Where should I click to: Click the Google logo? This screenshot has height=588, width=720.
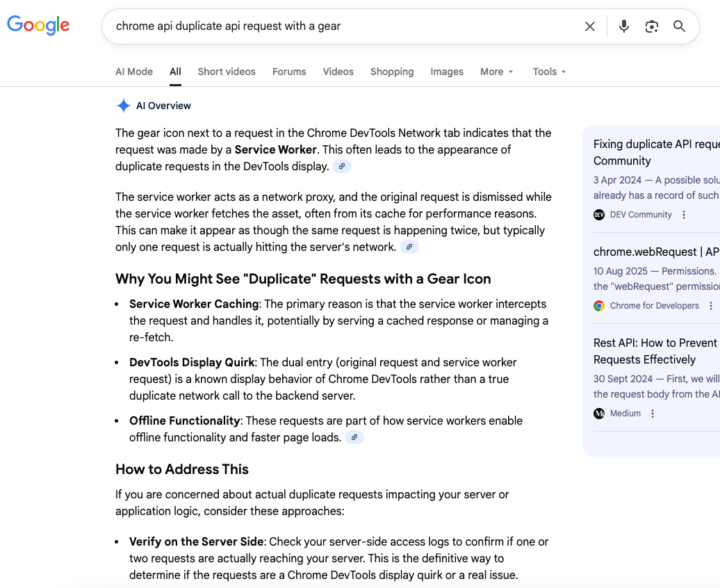38,26
